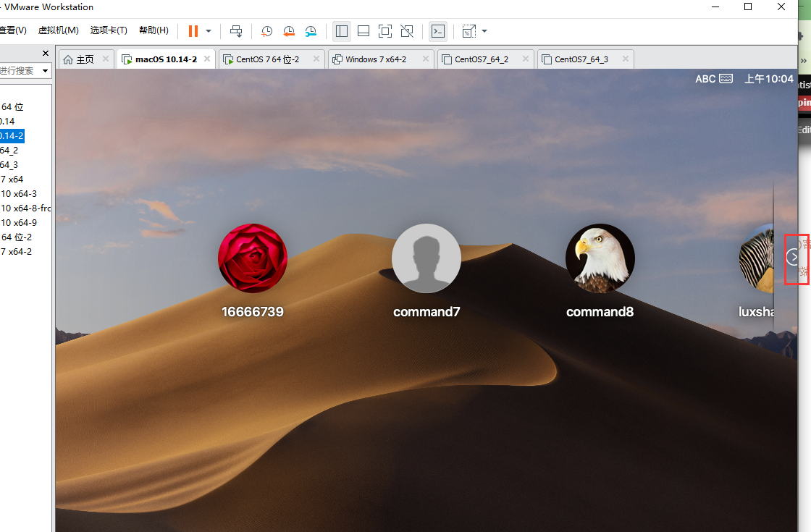The width and height of the screenshot is (811, 532).
Task: Select the '64 位-2' library entry
Action: pyautogui.click(x=17, y=237)
